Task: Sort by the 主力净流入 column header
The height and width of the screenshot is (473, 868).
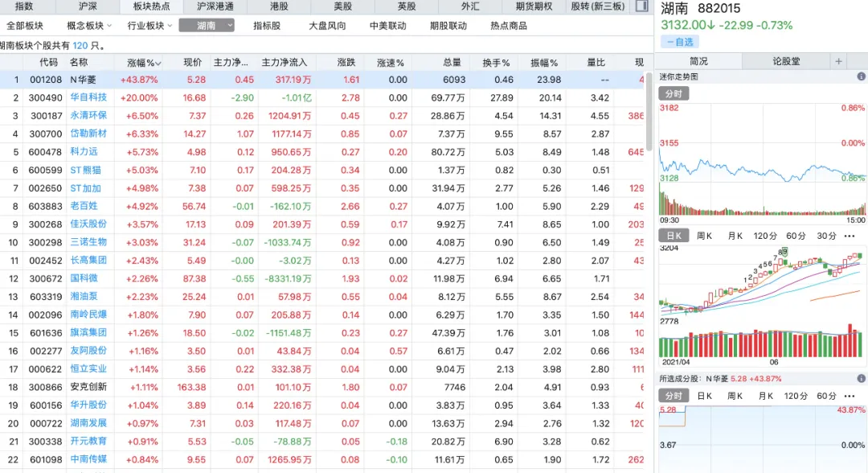Action: [x=285, y=62]
